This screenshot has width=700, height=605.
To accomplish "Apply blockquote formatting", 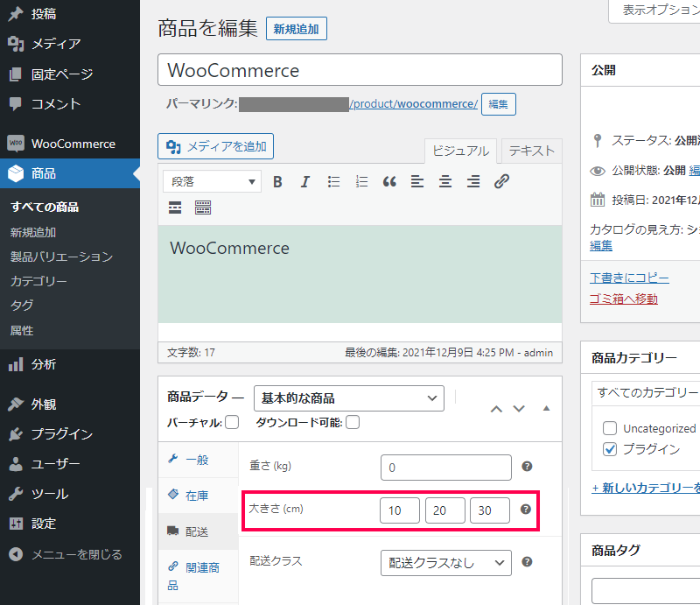I will pyautogui.click(x=389, y=182).
